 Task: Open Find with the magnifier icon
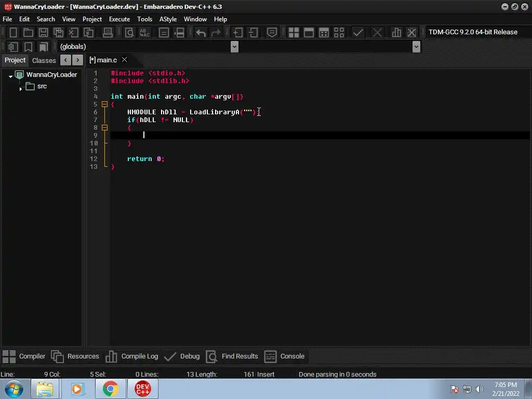pos(129,33)
